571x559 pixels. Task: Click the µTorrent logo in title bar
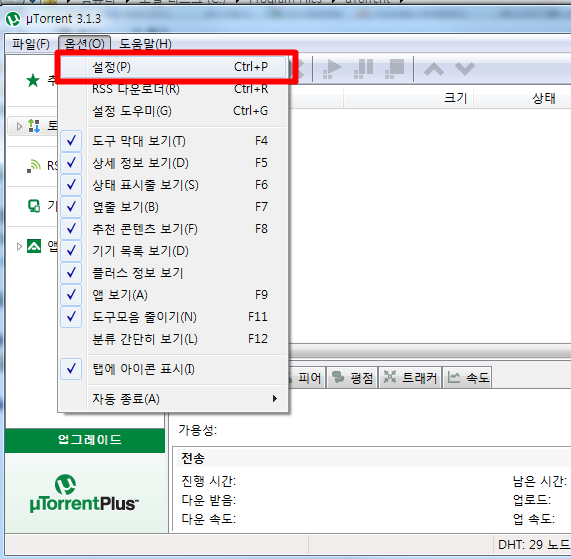pos(13,19)
